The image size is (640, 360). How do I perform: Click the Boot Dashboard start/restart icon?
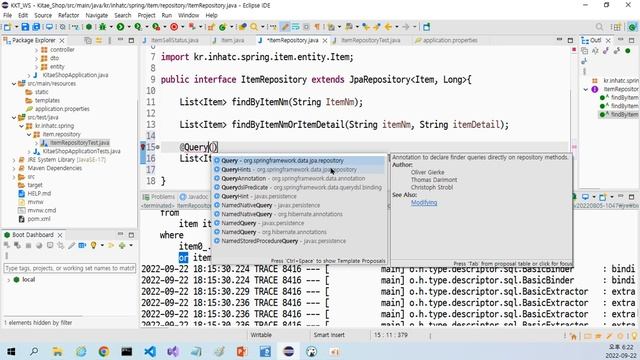(7, 245)
